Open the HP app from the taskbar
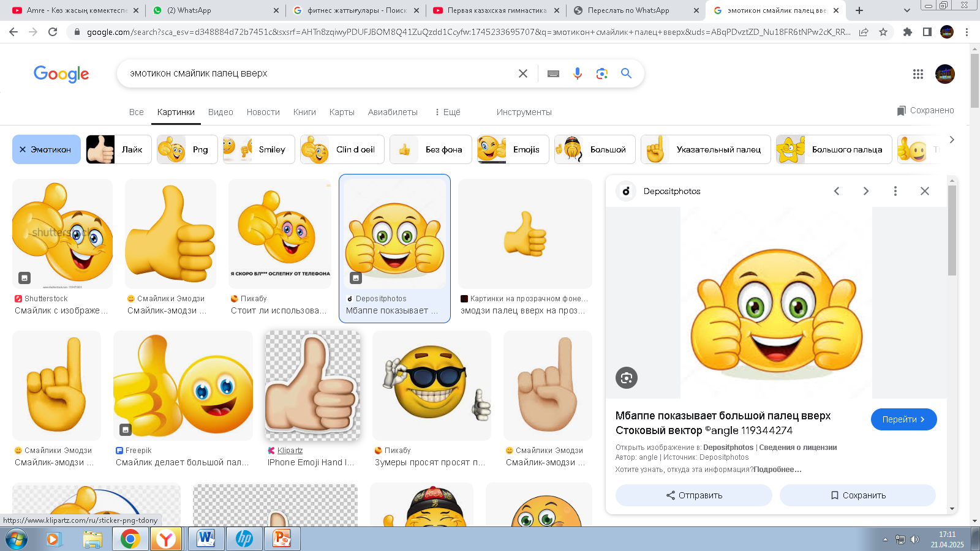 click(244, 539)
